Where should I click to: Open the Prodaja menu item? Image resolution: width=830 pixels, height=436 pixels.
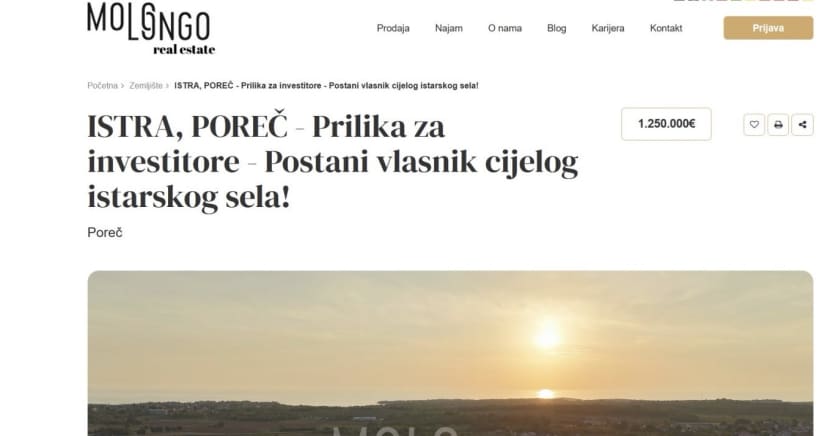[393, 28]
